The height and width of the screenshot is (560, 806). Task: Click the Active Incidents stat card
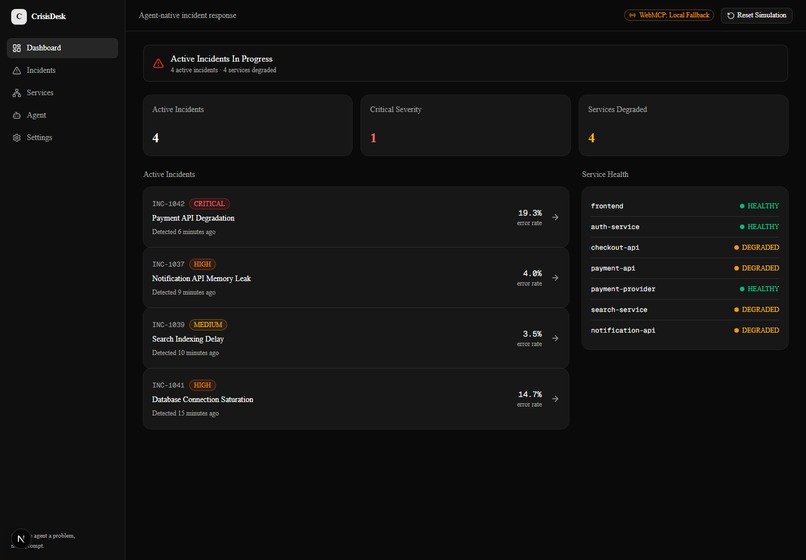coord(248,125)
